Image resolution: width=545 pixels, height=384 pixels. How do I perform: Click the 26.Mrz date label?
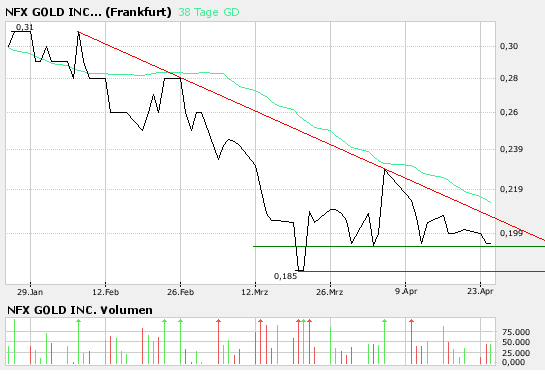tap(330, 292)
